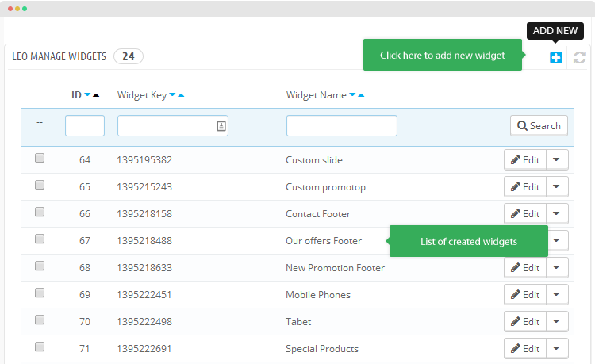The image size is (595, 364).
Task: Click Edit for Custom promotop widget
Action: (525, 186)
